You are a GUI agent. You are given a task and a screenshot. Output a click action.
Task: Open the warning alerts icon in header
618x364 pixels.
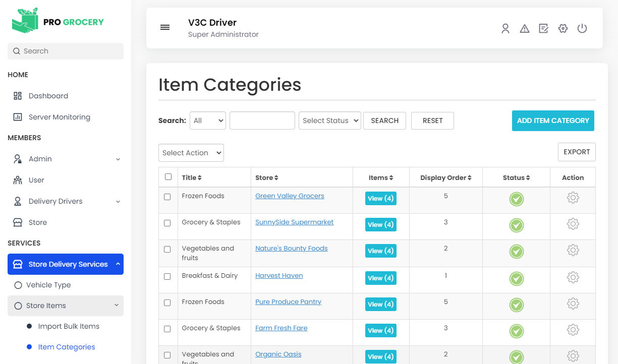(x=525, y=28)
